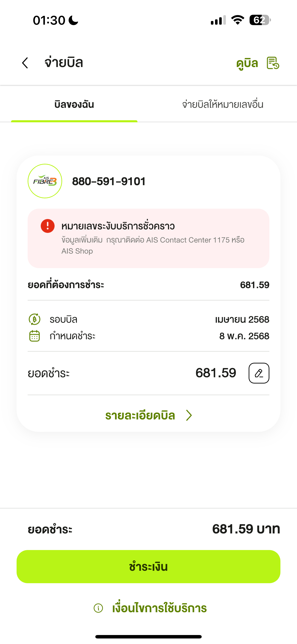Switch to จ่ายบิลให้หมายเลขอื่น tab
The width and height of the screenshot is (297, 644).
[223, 104]
